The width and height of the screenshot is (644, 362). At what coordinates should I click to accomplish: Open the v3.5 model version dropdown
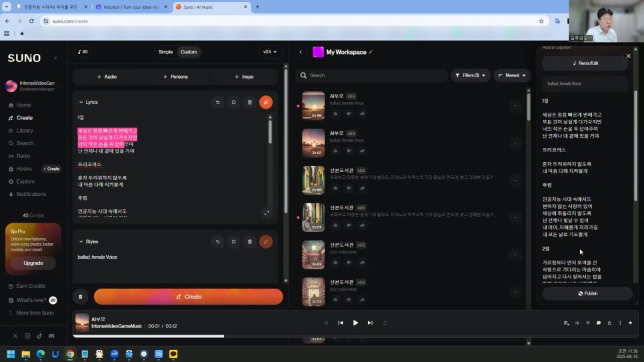point(270,52)
